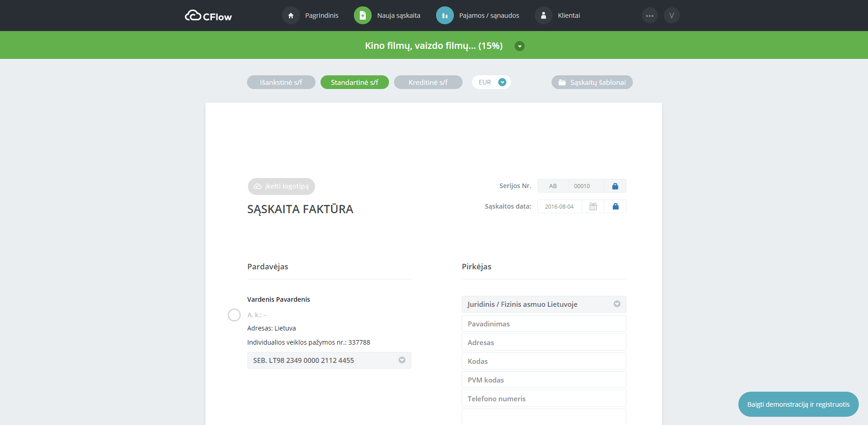This screenshot has height=425, width=868.
Task: Open Sąskaitų šablonai templates button
Action: (592, 82)
